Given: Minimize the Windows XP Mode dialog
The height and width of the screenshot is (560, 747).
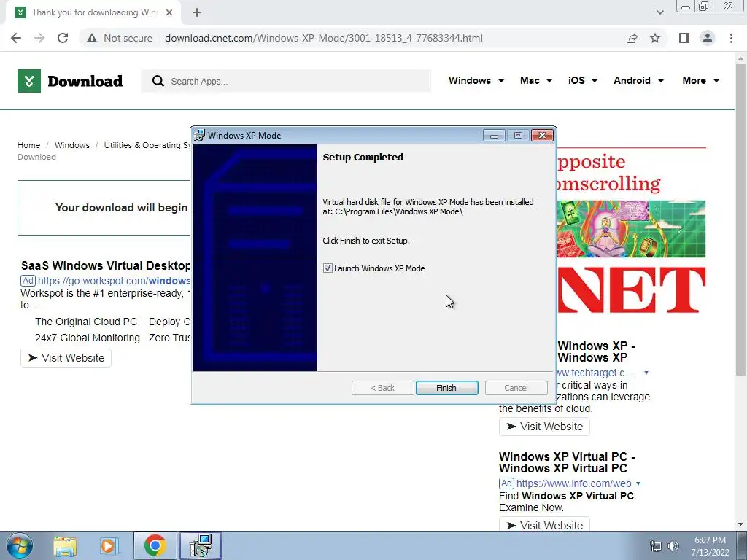Looking at the screenshot, I should click(494, 136).
